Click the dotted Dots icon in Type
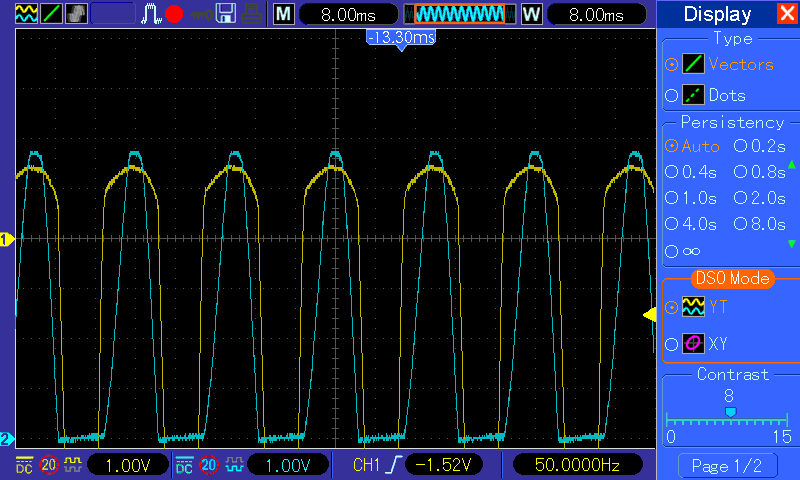This screenshot has height=480, width=800. [693, 95]
